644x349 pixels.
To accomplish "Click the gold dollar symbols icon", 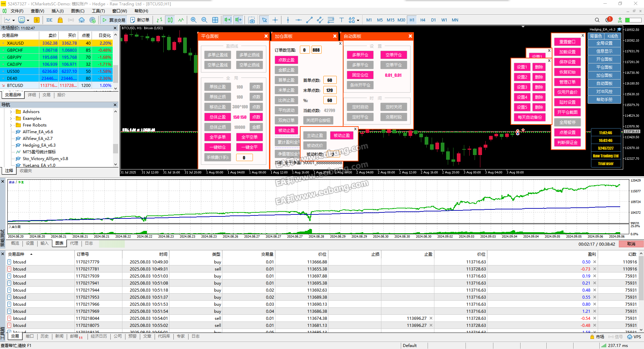I will 37,20.
